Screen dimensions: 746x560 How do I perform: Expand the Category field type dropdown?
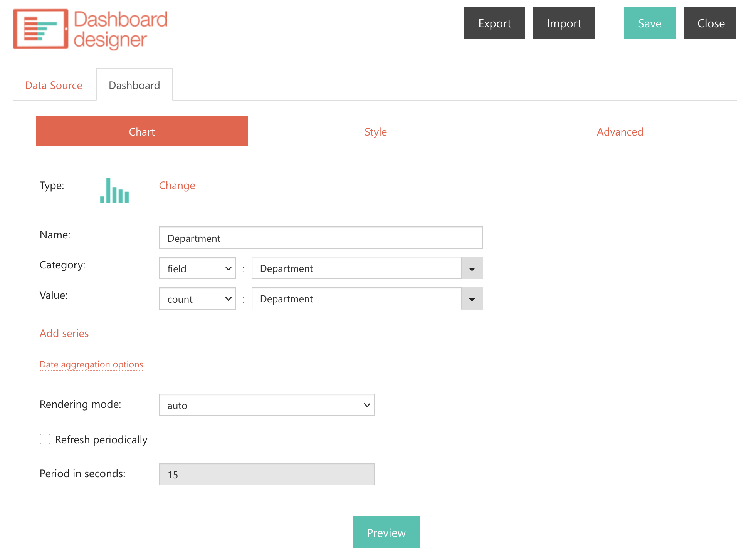(x=197, y=268)
